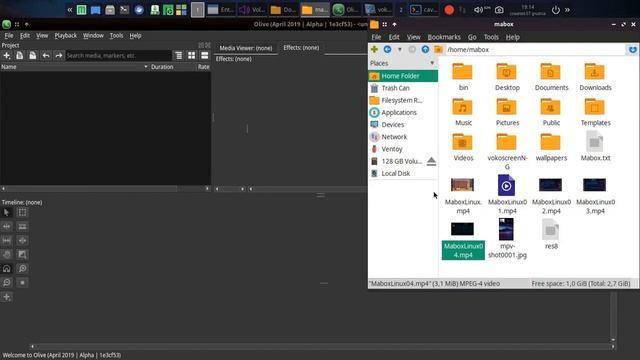Select MaboxLinux01.mp4 video file

click(507, 194)
